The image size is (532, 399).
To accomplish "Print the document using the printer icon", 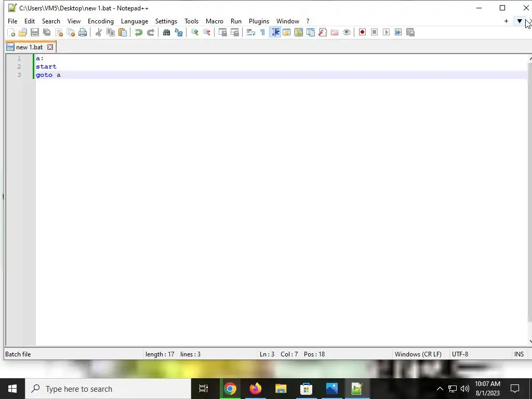I will (83, 32).
